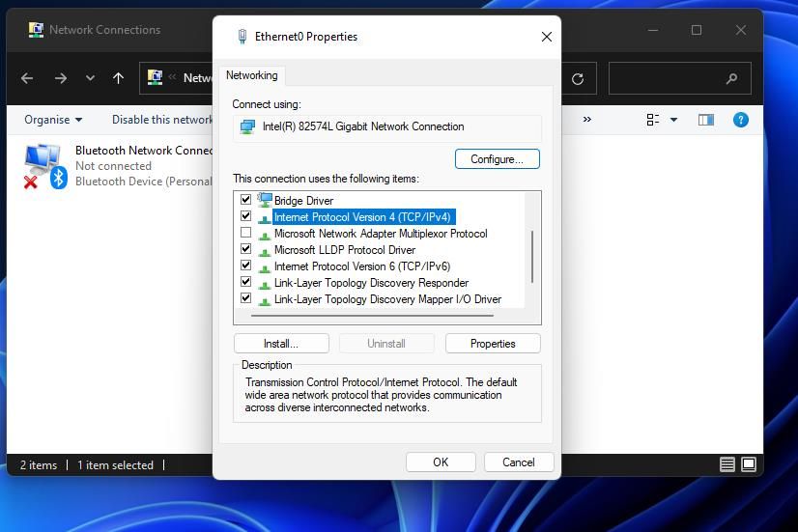Click the Configure... button
The width and height of the screenshot is (798, 532).
[498, 159]
